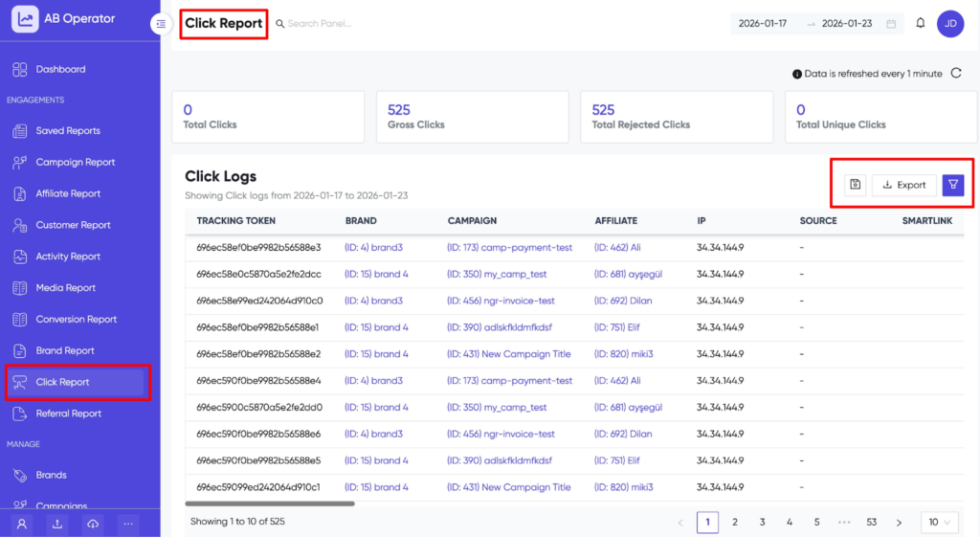
Task: Jump to last page 53
Action: click(871, 522)
